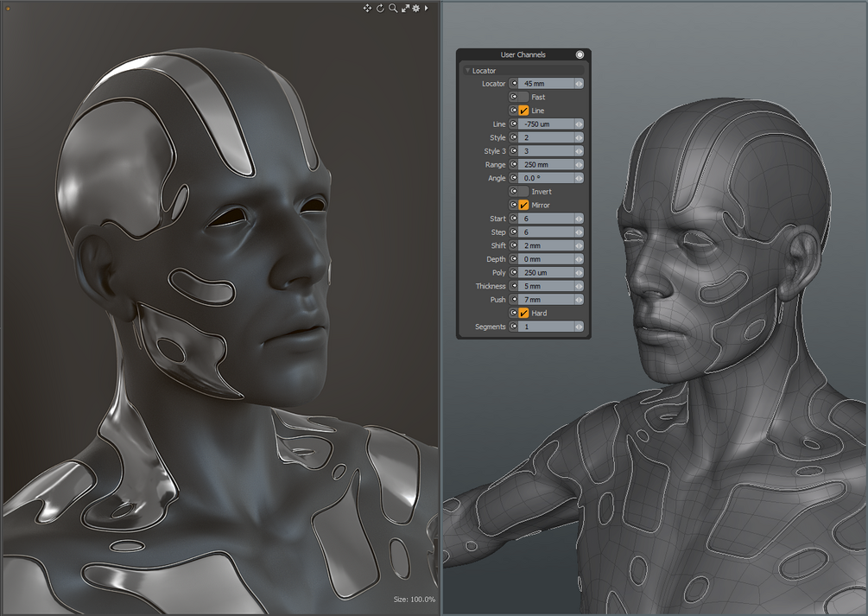Click the fit-to-view diagonal arrows icon

click(405, 8)
